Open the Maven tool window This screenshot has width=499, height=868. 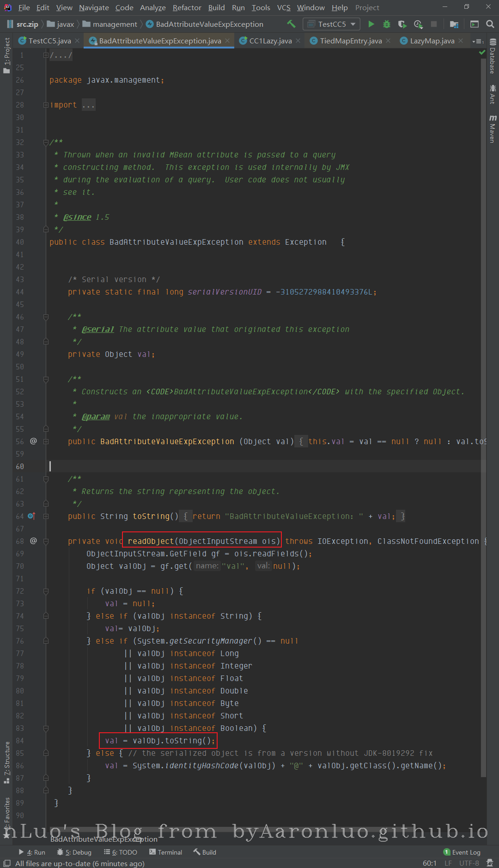493,129
